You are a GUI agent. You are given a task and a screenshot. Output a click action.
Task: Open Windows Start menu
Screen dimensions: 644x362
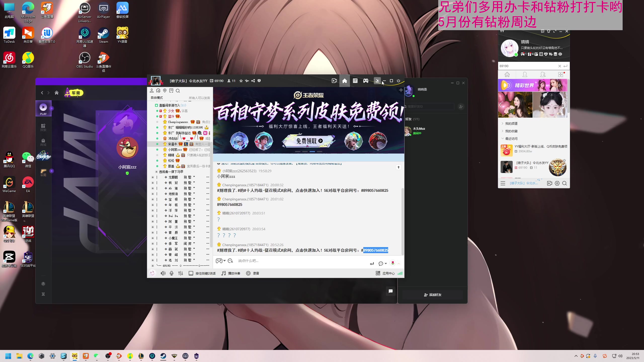[8, 356]
